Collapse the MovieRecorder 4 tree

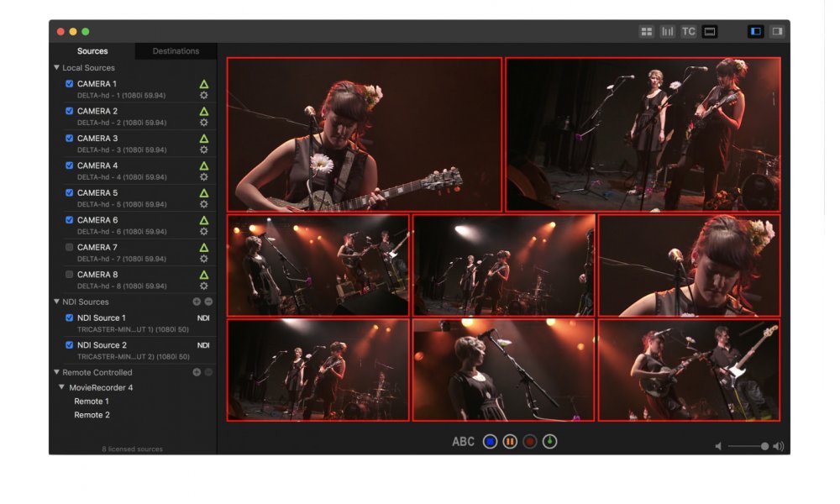pyautogui.click(x=61, y=387)
